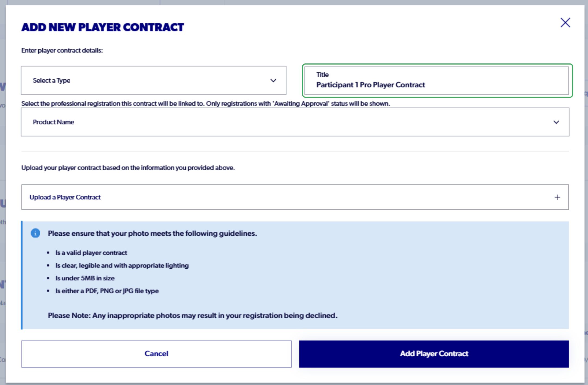This screenshot has height=385, width=588.
Task: Submit with the Add Player Contract button
Action: 434,354
